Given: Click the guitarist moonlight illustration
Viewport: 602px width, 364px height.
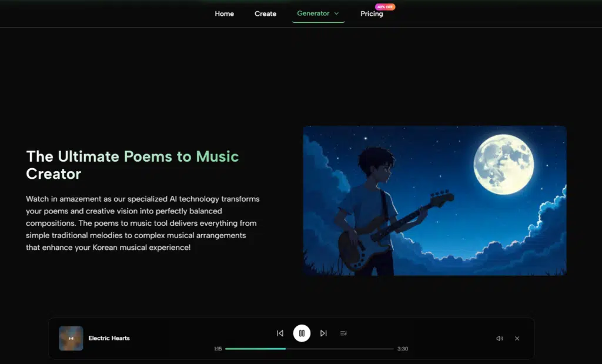Looking at the screenshot, I should click(x=435, y=201).
